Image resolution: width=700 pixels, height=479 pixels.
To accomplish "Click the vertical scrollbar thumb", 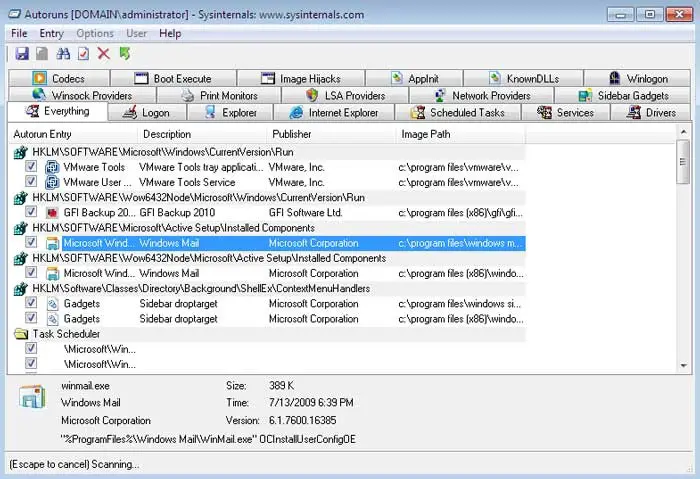I will (683, 162).
